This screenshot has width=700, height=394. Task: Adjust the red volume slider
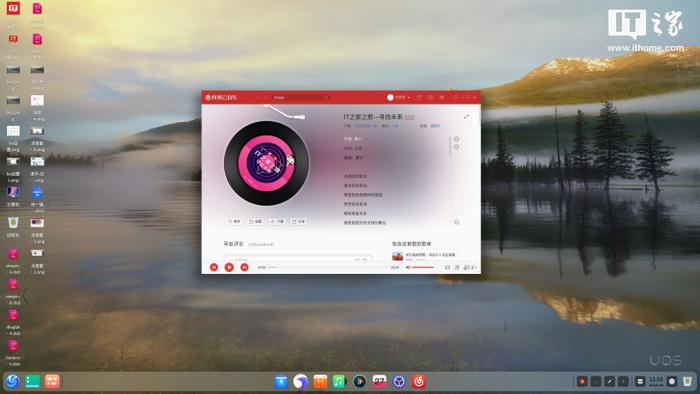[423, 267]
